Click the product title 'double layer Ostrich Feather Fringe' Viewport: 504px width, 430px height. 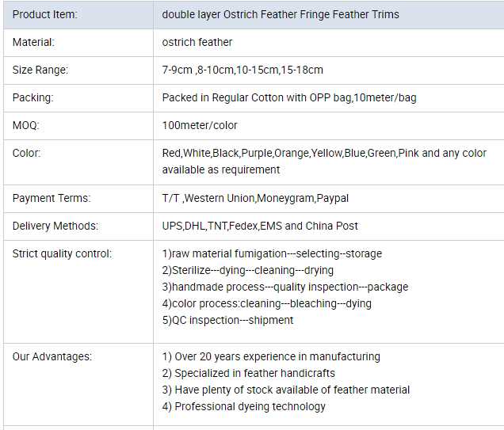click(x=281, y=14)
